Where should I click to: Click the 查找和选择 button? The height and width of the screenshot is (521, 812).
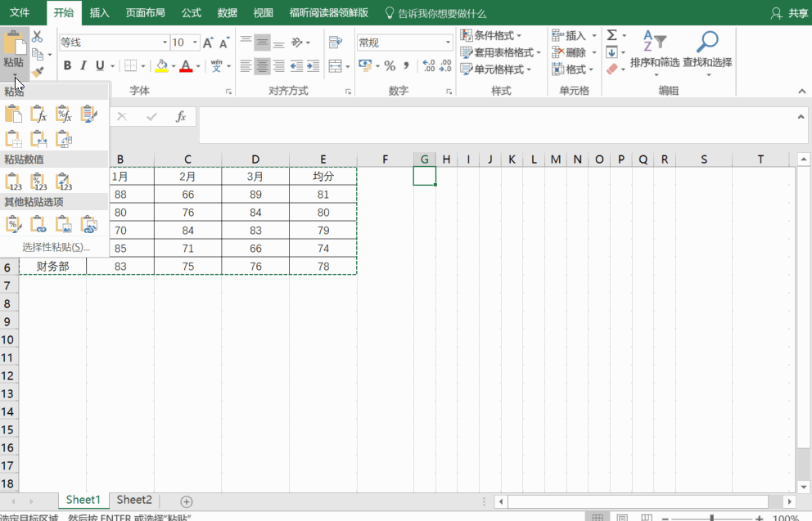pyautogui.click(x=707, y=49)
